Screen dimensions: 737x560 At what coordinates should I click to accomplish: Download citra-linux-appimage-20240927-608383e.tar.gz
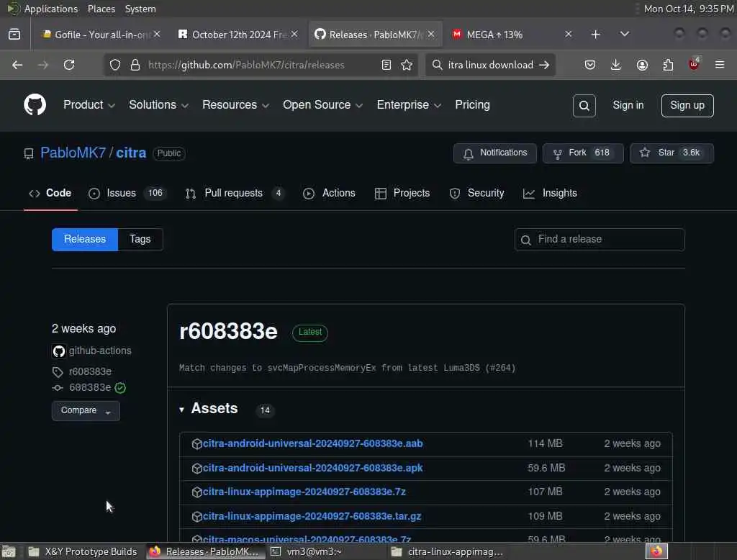point(312,516)
